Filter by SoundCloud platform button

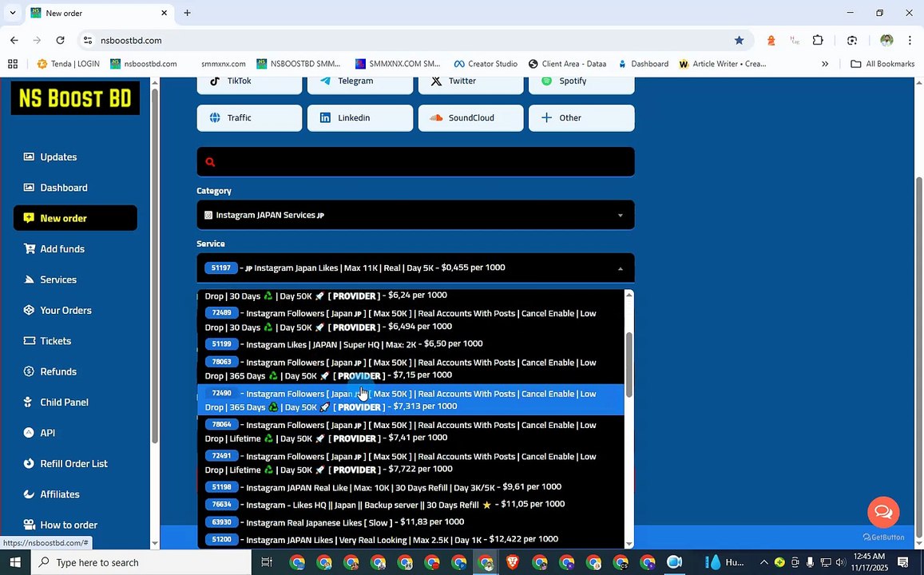pyautogui.click(x=471, y=118)
